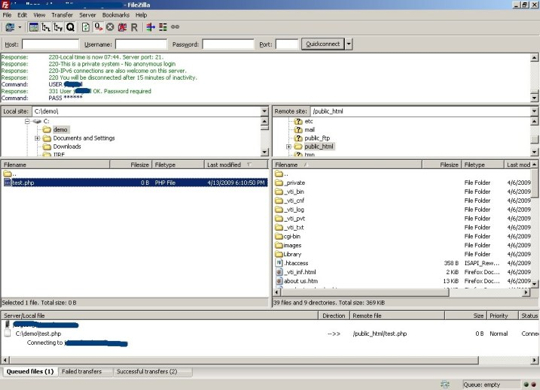Viewport: 540px width, 390px height.
Task: Refresh the file and folder lists
Action: tap(85, 27)
